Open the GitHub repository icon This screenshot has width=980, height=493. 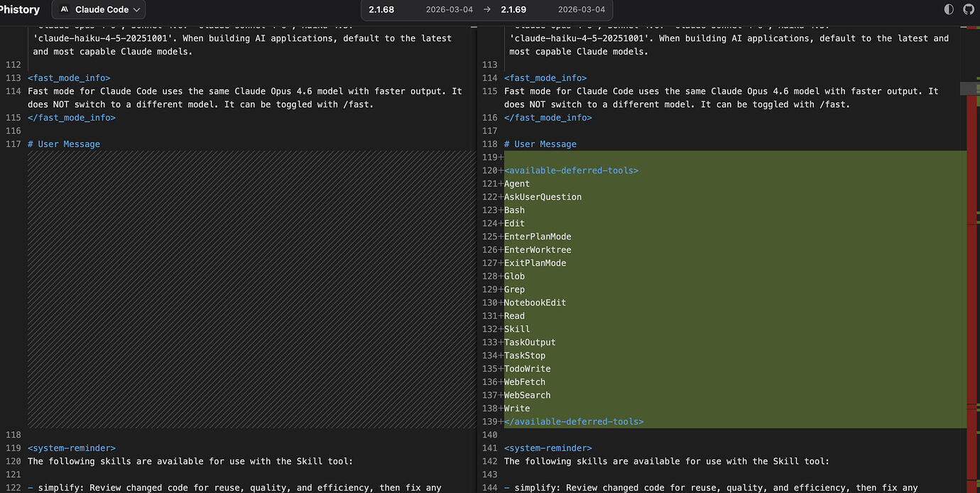pyautogui.click(x=969, y=9)
